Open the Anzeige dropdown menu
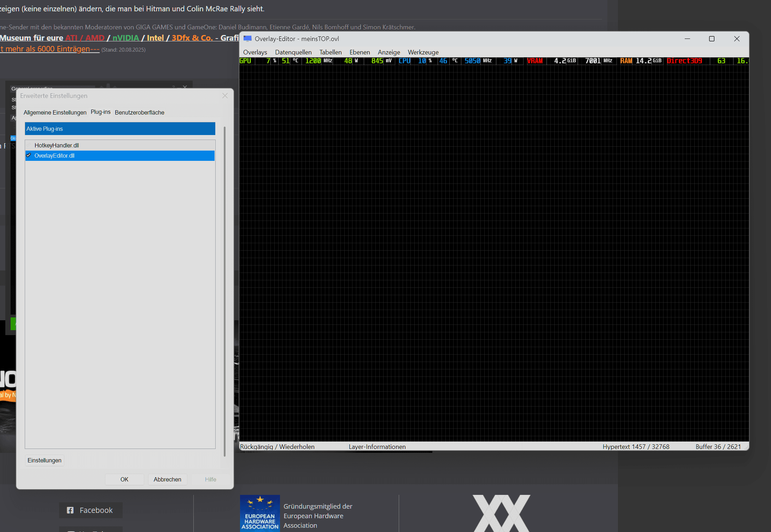This screenshot has width=771, height=532. coord(389,52)
